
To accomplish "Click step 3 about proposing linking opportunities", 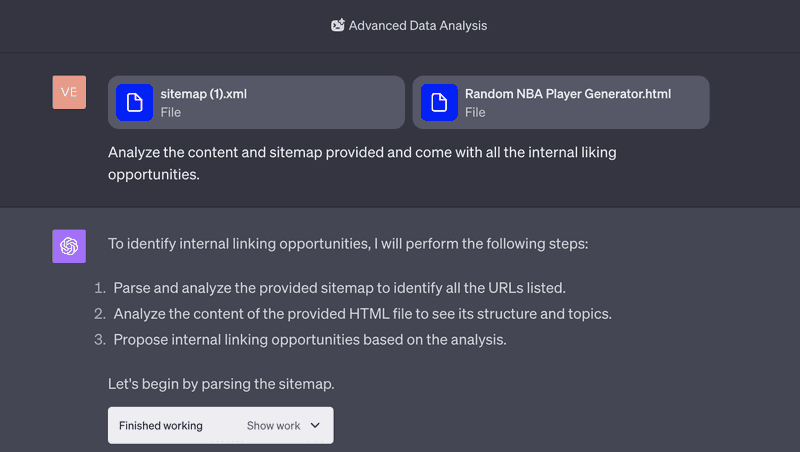I will point(310,339).
